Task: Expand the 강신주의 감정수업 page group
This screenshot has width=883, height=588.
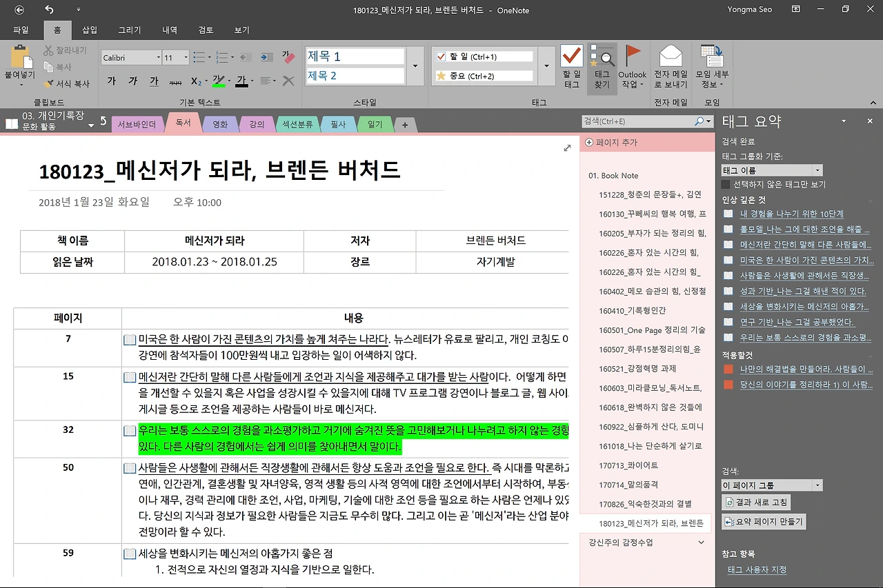Action: click(x=702, y=543)
